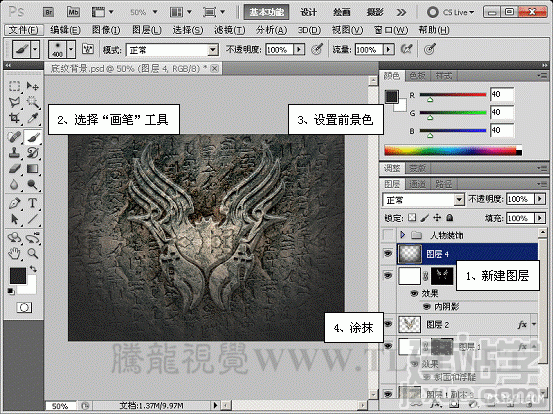Viewport: 553px width, 414px height.
Task: Show the 人物装饰 group visibility box
Action: tap(388, 235)
